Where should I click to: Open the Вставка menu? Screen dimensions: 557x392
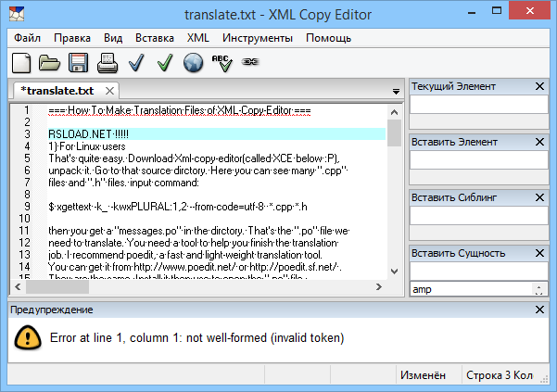(155, 38)
